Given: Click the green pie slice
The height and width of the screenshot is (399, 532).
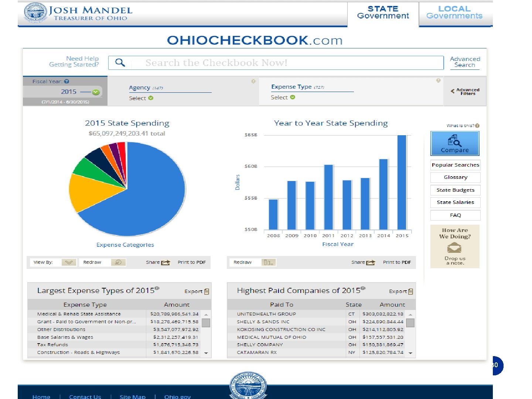Looking at the screenshot, I should coord(92,170).
